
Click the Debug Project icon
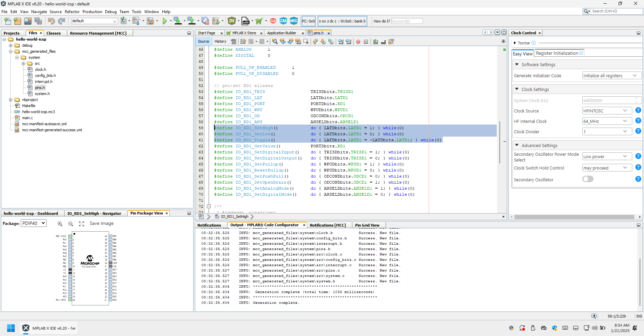coord(216,21)
